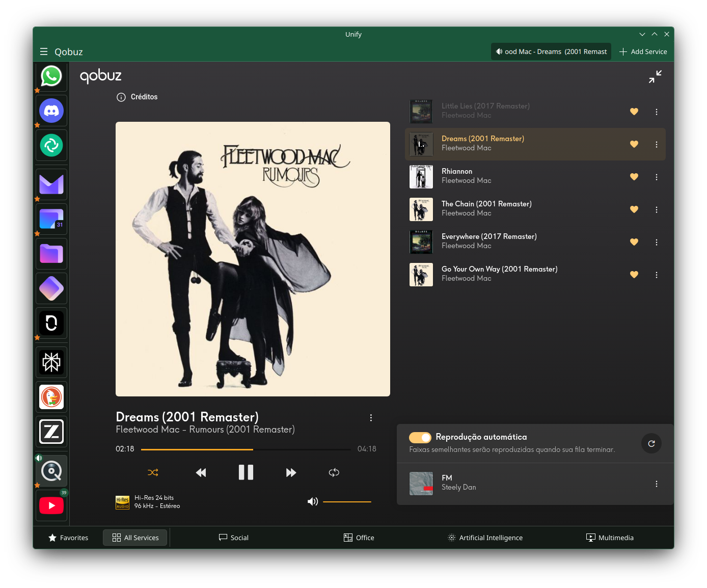
Task: Refresh autoplay suggestions
Action: pos(651,443)
